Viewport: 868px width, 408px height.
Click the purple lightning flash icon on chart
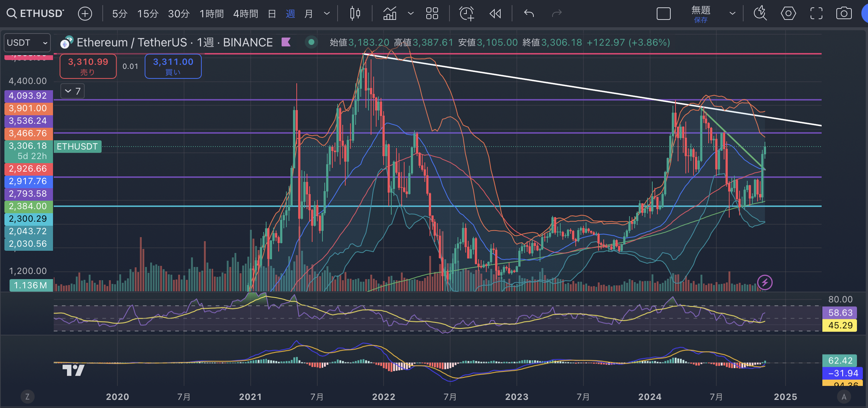(765, 282)
